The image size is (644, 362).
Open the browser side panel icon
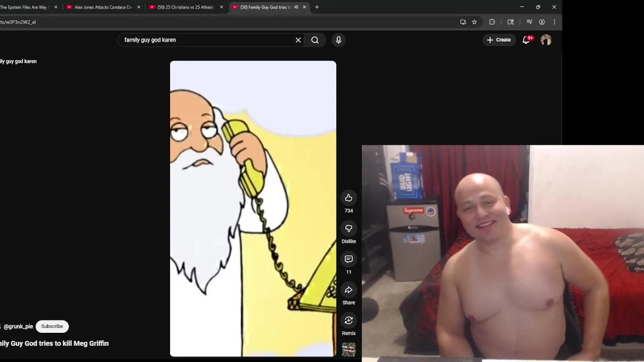click(x=511, y=22)
